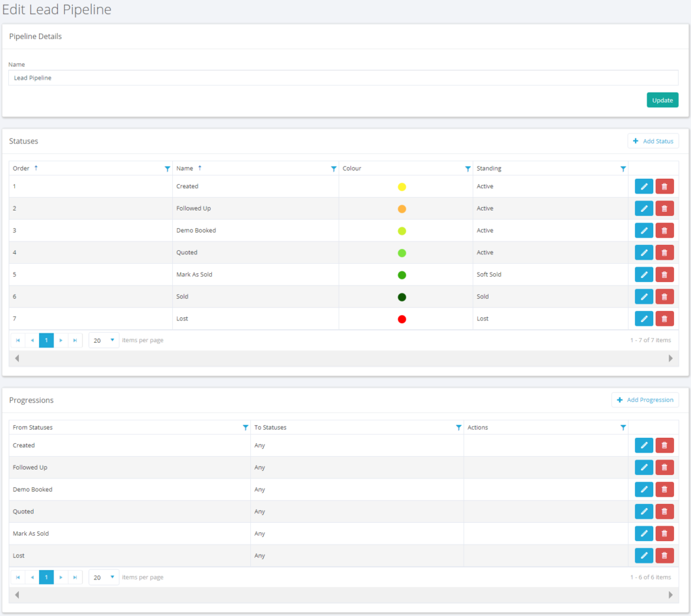The image size is (691, 616).
Task: Open filter for Actions column
Action: coord(623,428)
